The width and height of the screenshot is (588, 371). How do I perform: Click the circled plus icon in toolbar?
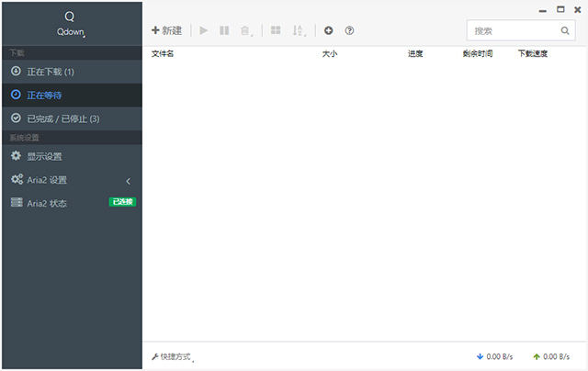[329, 30]
